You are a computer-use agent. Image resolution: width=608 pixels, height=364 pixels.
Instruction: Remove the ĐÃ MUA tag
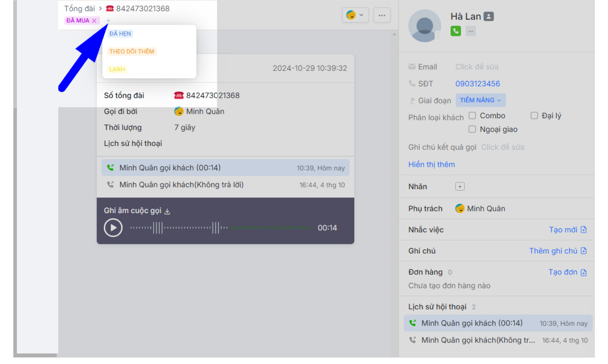[x=94, y=21]
